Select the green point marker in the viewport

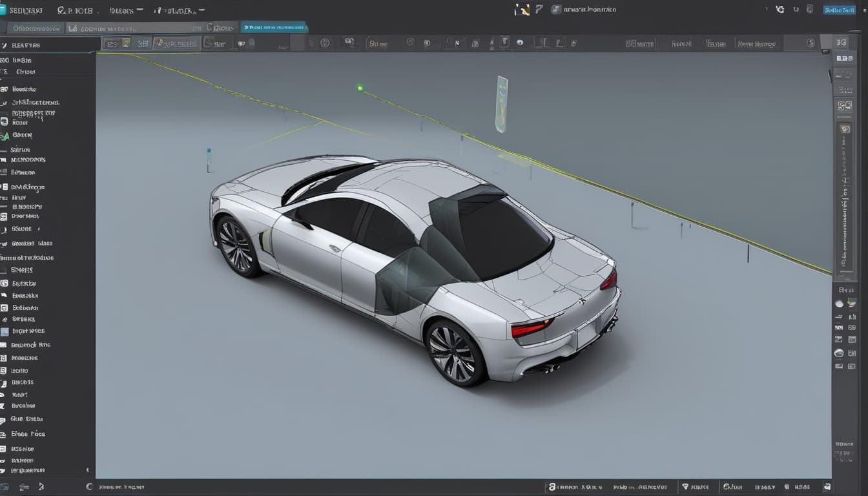[x=360, y=88]
